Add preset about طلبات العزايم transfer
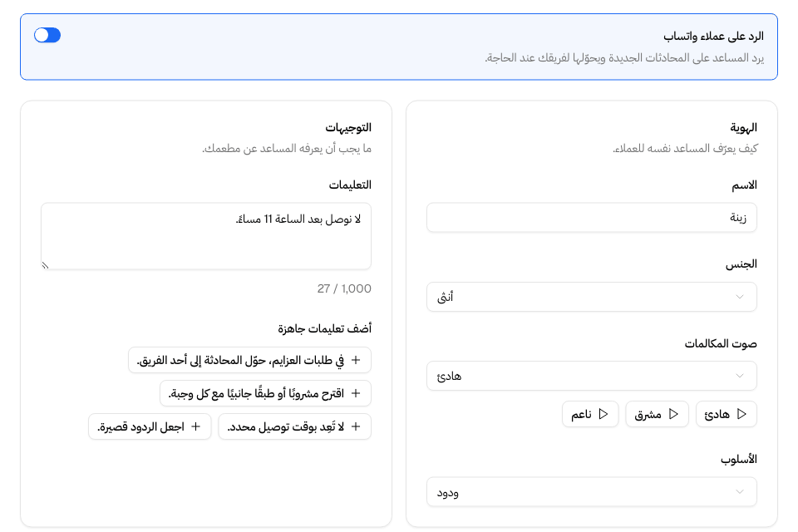The height and width of the screenshot is (532, 798). click(x=249, y=360)
